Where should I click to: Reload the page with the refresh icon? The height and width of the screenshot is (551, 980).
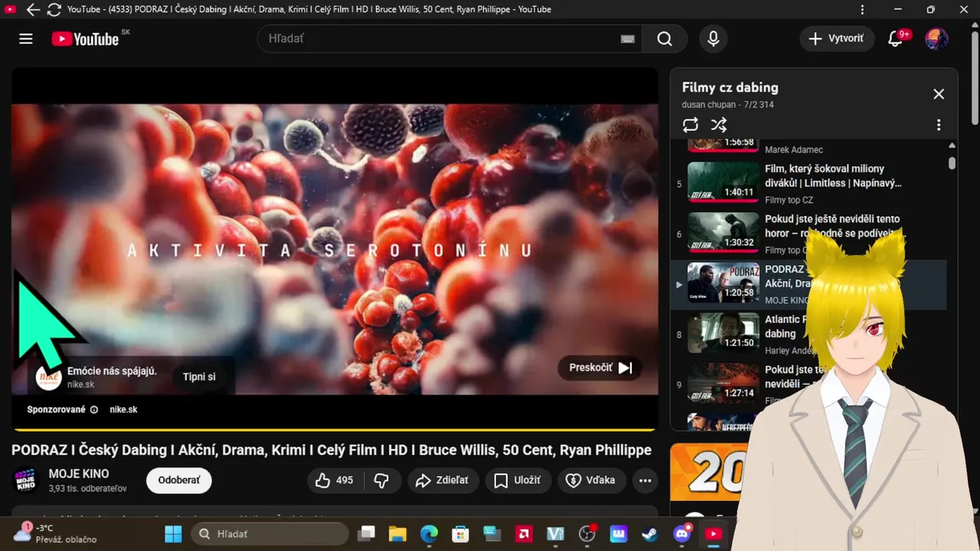[54, 10]
